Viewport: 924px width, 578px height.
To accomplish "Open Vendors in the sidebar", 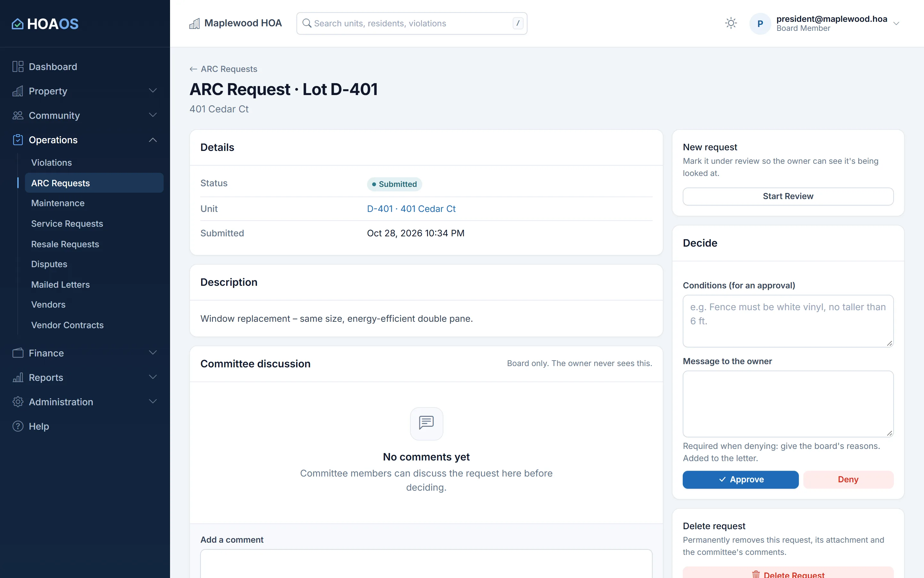I will 94,305.
